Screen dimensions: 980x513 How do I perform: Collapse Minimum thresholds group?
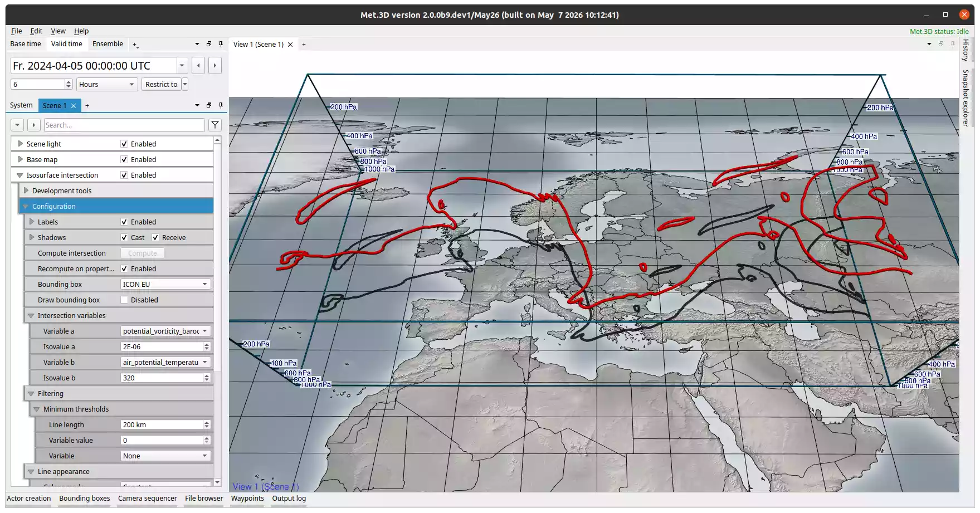tap(37, 409)
